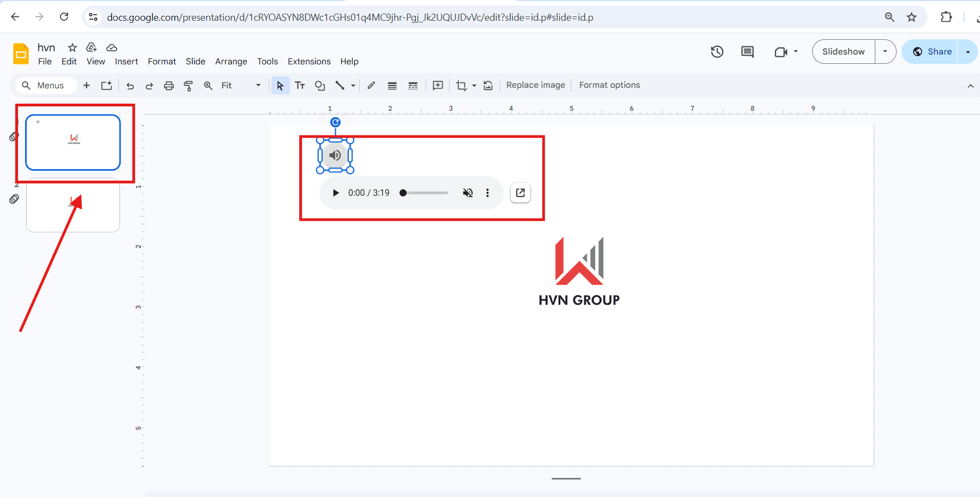Click the reset image icon

[x=488, y=86]
